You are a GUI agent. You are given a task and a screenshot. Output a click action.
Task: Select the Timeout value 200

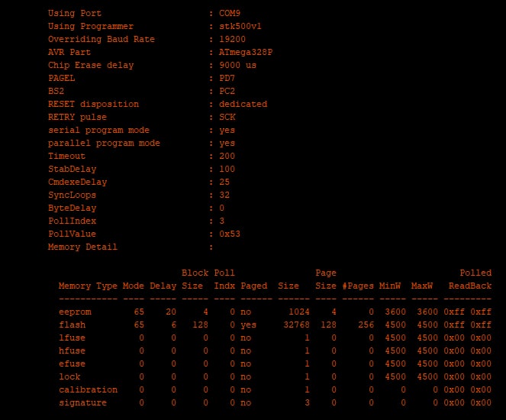pos(227,156)
